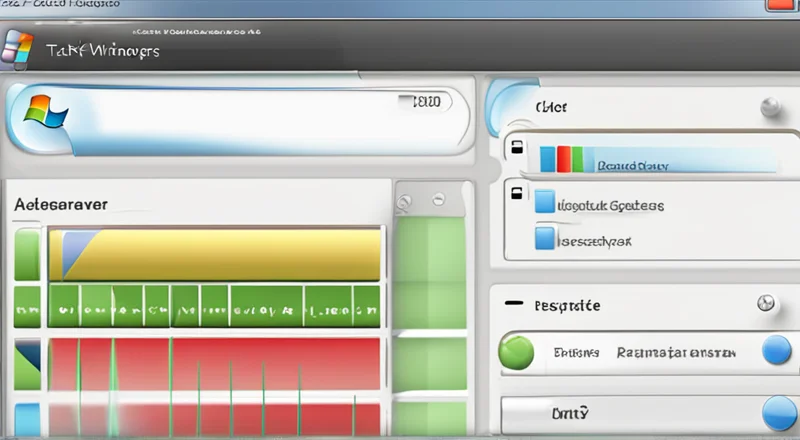This screenshot has width=800, height=440.
Task: Select the blue icon next to Isescdyzar
Action: pyautogui.click(x=544, y=239)
